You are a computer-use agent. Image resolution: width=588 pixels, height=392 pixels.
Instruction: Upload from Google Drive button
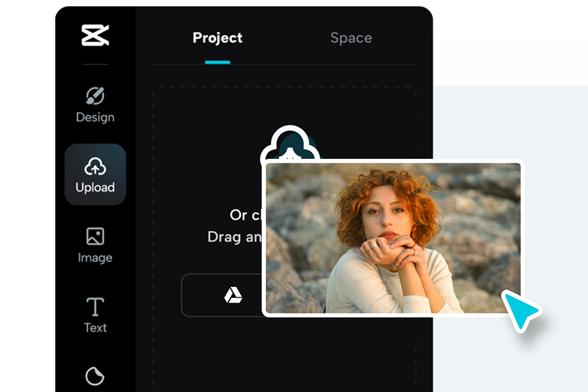223,295
